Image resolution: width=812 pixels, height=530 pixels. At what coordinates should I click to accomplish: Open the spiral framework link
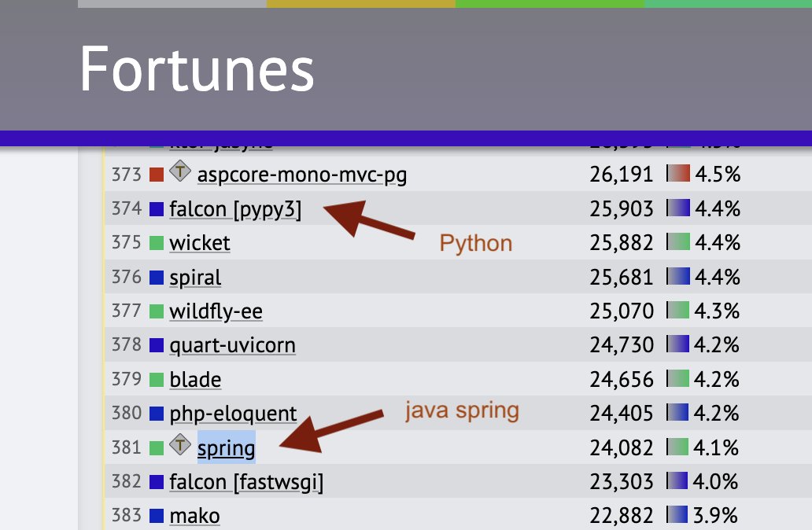click(x=194, y=278)
